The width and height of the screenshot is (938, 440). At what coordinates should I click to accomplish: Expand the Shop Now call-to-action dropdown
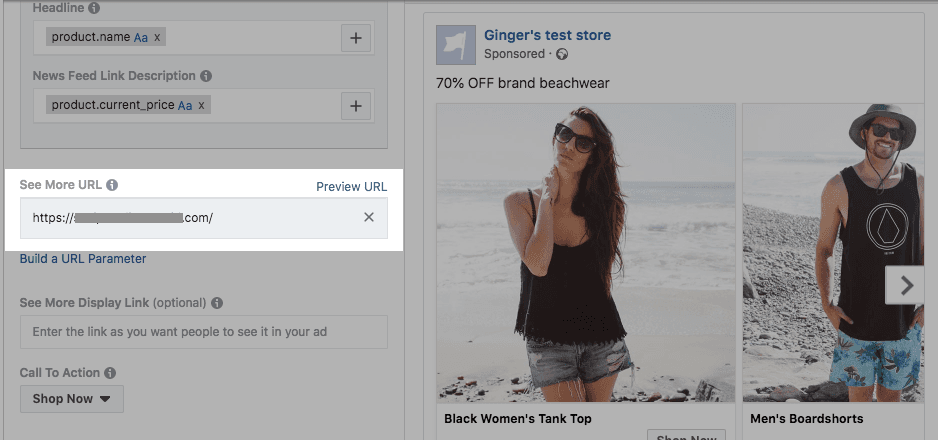point(72,399)
